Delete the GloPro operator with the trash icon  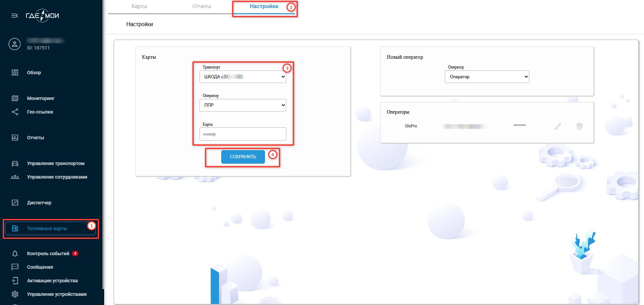tap(579, 126)
